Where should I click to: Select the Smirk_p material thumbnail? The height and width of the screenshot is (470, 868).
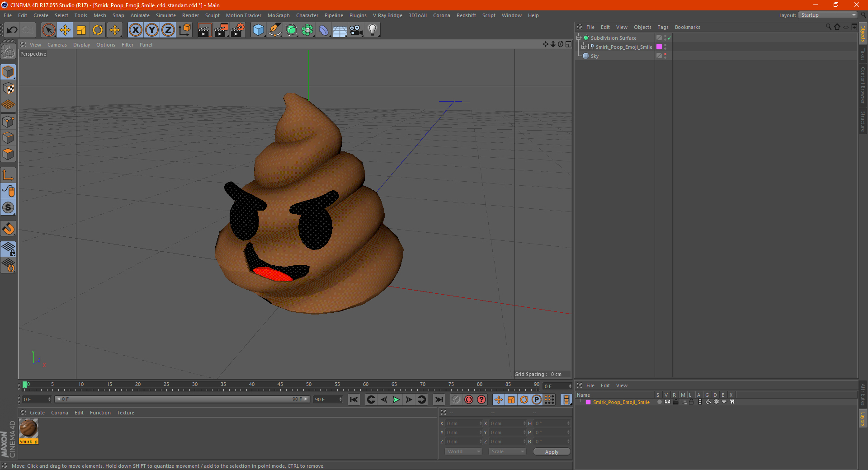(x=28, y=428)
